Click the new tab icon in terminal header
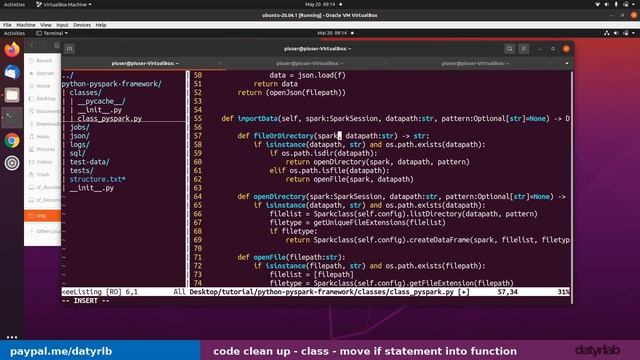The height and width of the screenshot is (360, 640). point(69,49)
